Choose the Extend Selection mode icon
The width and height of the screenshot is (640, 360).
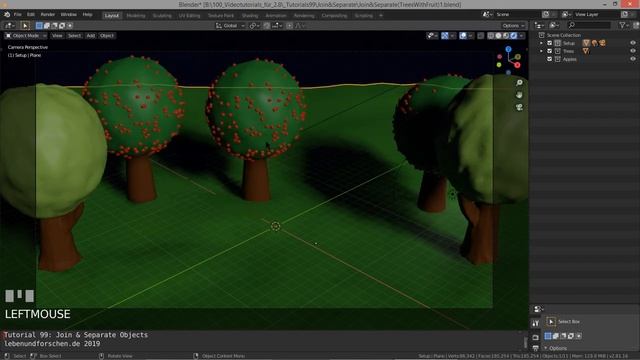(47, 25)
